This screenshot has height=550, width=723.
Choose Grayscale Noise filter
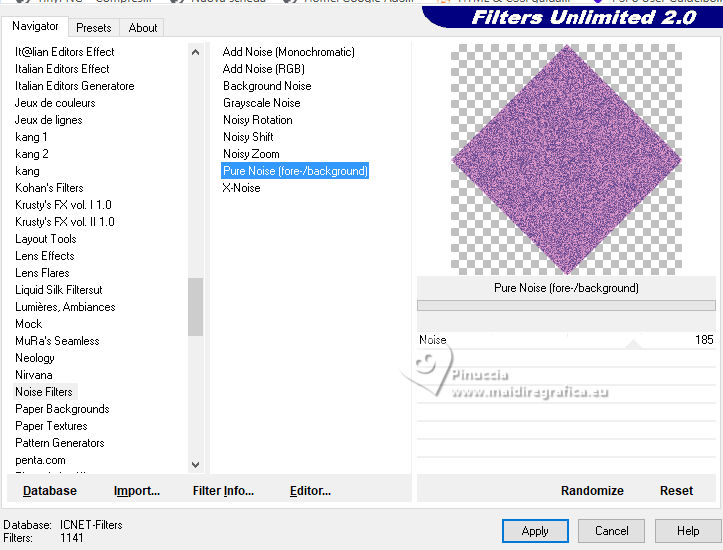click(261, 103)
